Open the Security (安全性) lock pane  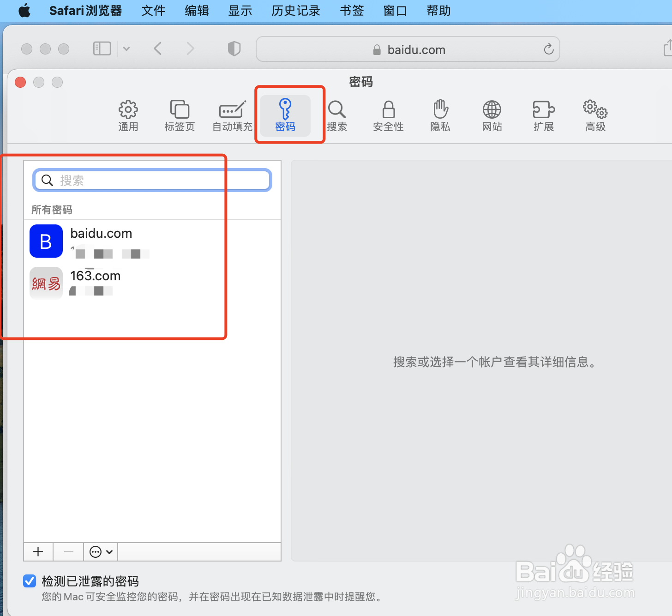coord(389,115)
